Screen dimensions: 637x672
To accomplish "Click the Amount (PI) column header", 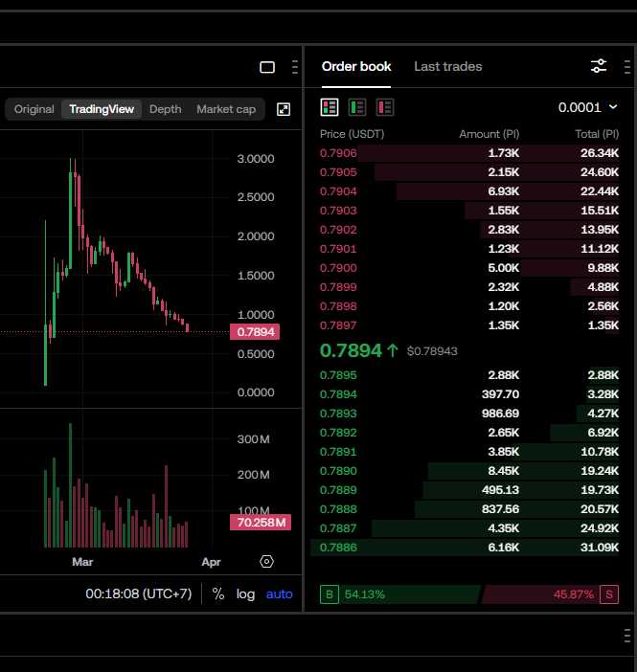I will tap(489, 134).
